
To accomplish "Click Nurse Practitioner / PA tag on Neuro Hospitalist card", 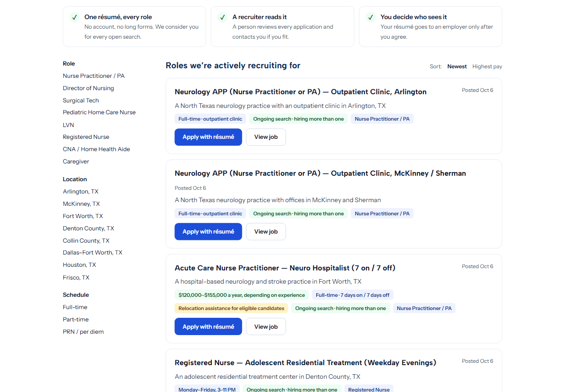I will click(424, 308).
